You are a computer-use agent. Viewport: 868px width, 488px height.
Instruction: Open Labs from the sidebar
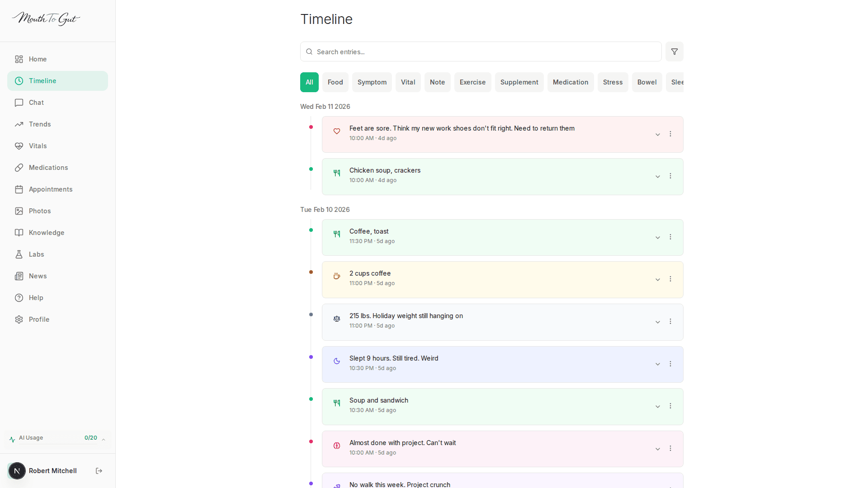click(x=36, y=254)
